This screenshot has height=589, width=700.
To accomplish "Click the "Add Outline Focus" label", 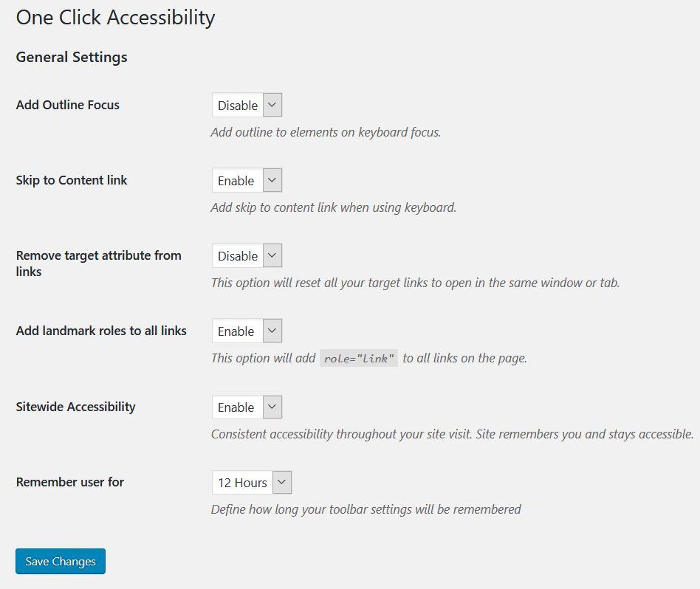I will (67, 105).
